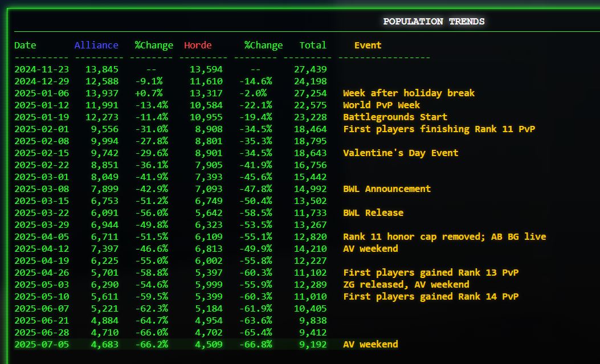Image resolution: width=600 pixels, height=364 pixels.
Task: Click total value 12,820
Action: pyautogui.click(x=311, y=236)
